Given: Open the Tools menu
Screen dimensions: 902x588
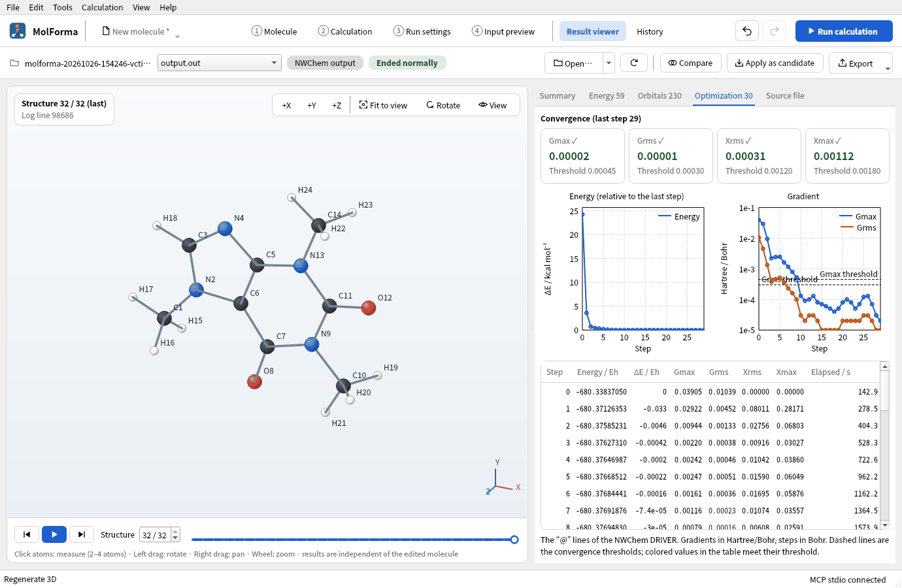Looking at the screenshot, I should 63,7.
